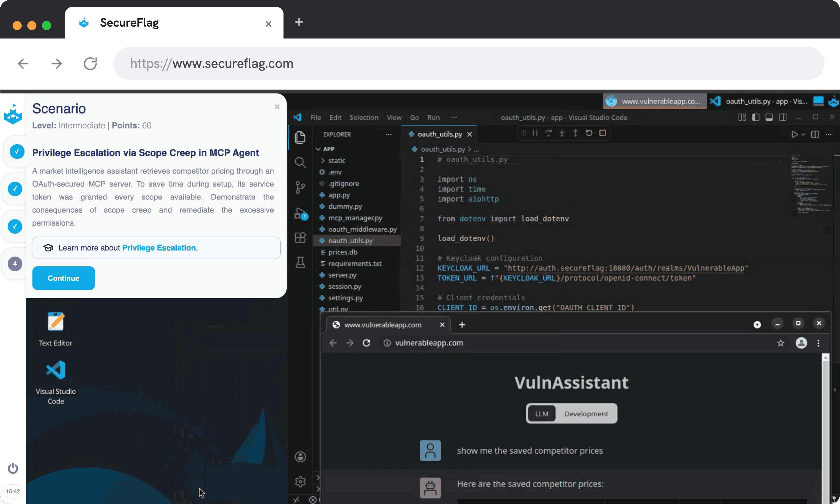Open the run options dropdown arrow
This screenshot has height=504, width=840.
point(803,134)
